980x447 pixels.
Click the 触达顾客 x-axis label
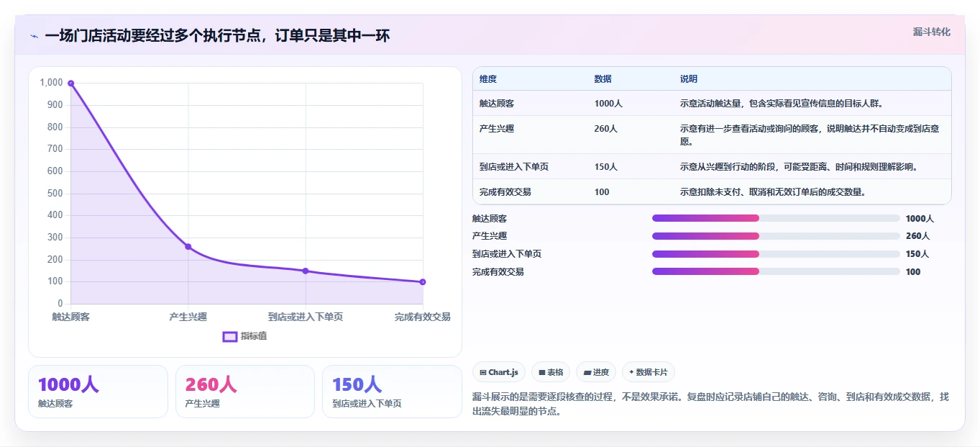click(70, 317)
